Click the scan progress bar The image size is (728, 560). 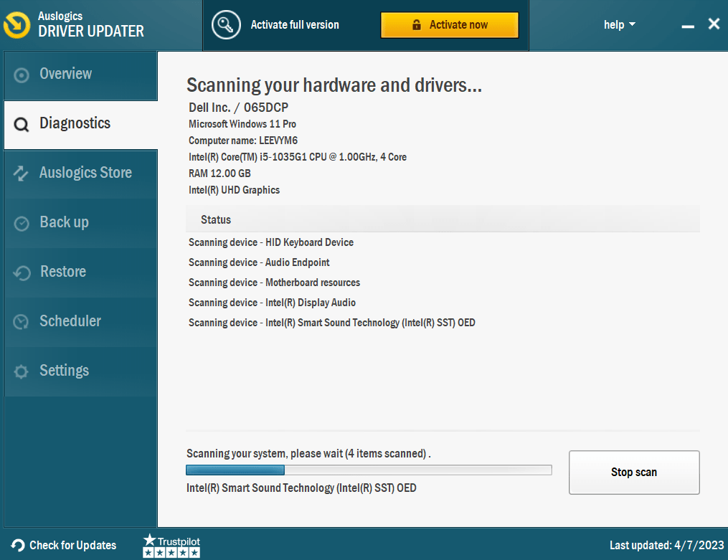tap(369, 470)
